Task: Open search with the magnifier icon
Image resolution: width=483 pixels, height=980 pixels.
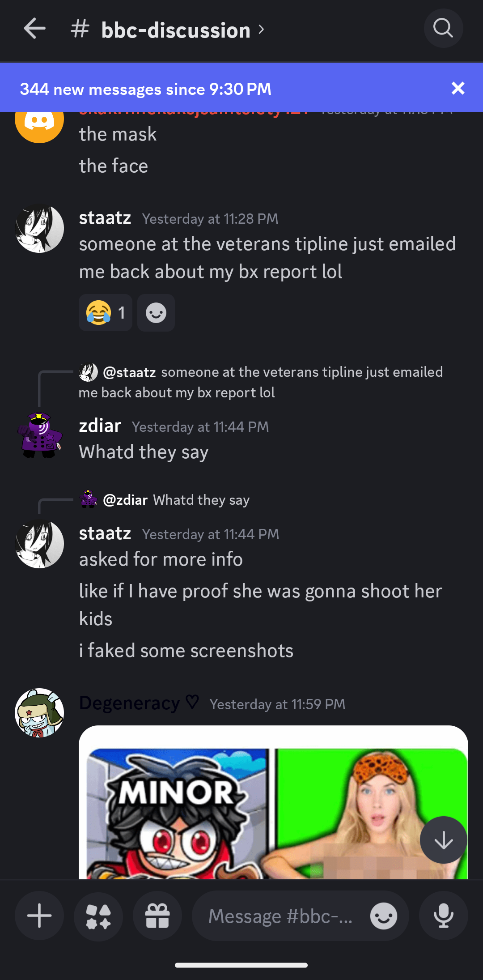Action: pos(443,28)
